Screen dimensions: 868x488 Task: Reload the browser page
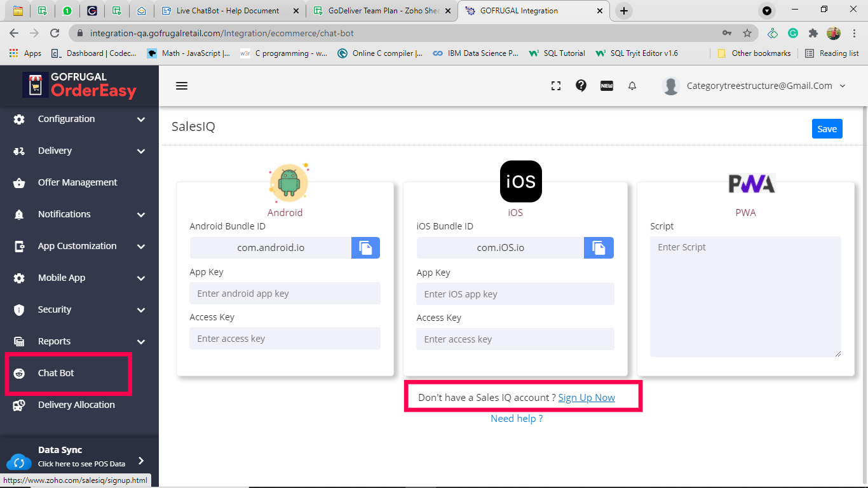(x=55, y=33)
